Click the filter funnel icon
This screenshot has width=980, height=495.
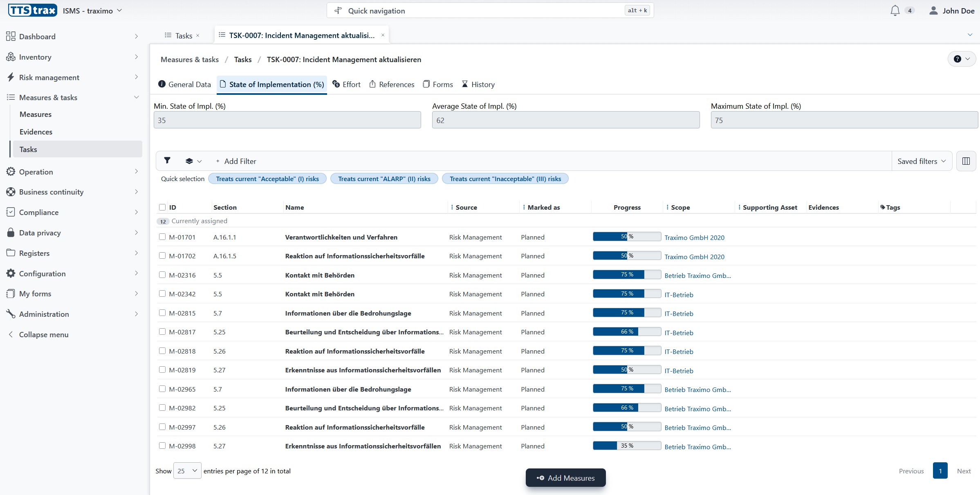tap(167, 161)
